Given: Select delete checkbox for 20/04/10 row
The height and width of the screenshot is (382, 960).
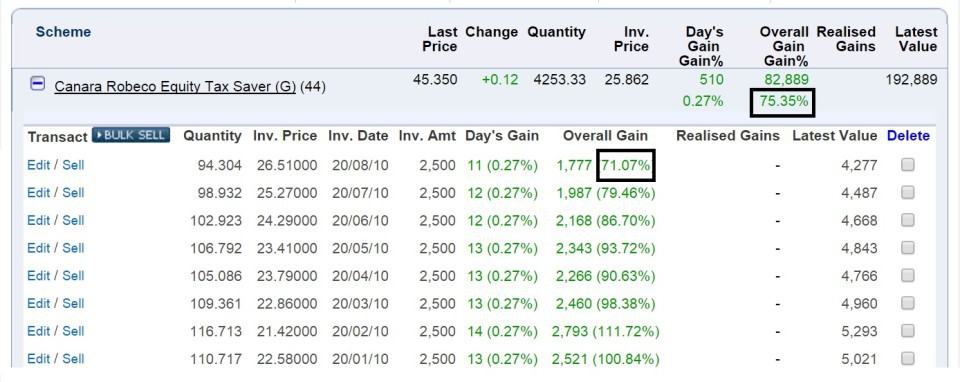Looking at the screenshot, I should [907, 275].
